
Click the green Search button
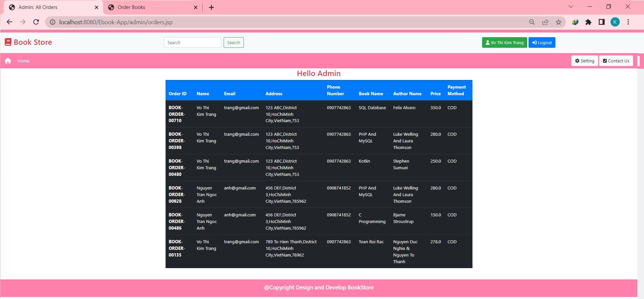click(234, 42)
